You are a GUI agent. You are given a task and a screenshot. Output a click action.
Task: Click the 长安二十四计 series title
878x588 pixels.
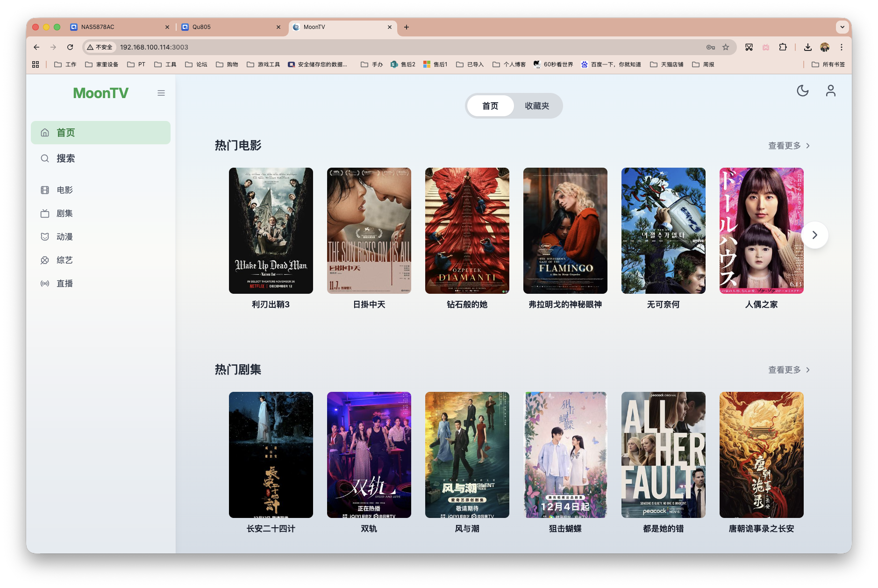[271, 529]
